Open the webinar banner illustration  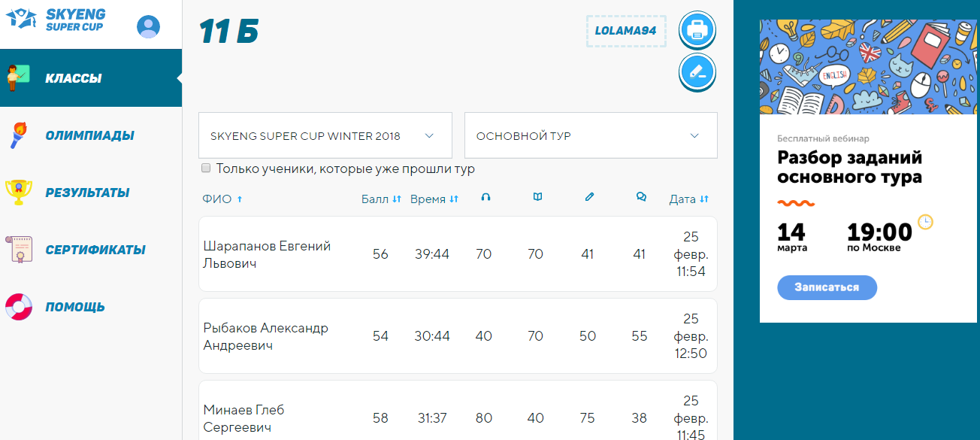[x=868, y=67]
